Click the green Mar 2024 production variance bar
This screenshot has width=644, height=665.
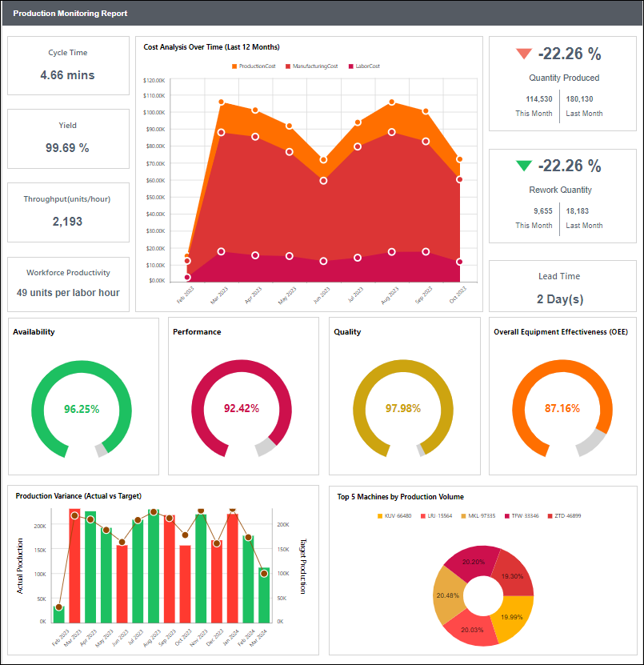[264, 595]
